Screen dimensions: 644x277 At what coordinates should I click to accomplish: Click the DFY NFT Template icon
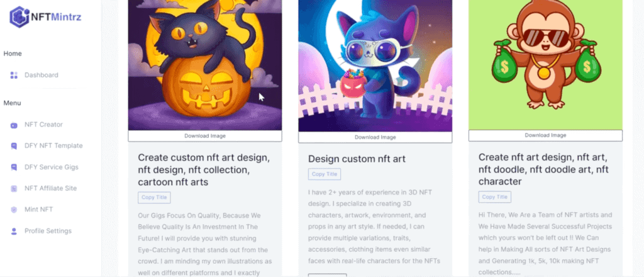pos(14,146)
